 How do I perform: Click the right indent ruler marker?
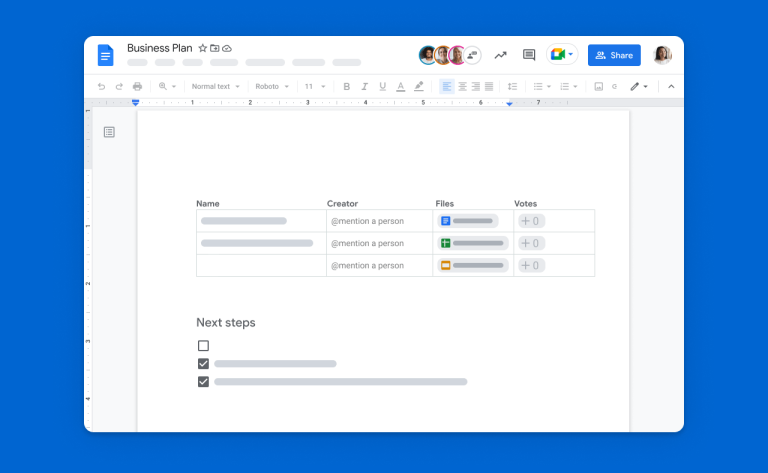pyautogui.click(x=509, y=103)
